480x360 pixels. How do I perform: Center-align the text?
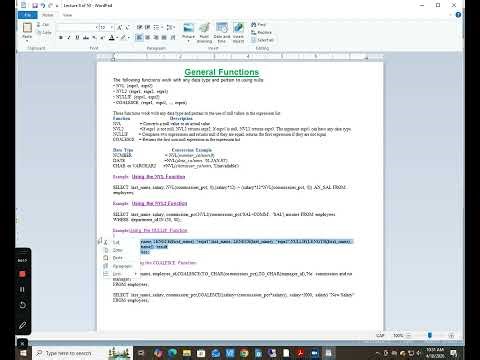(148, 38)
